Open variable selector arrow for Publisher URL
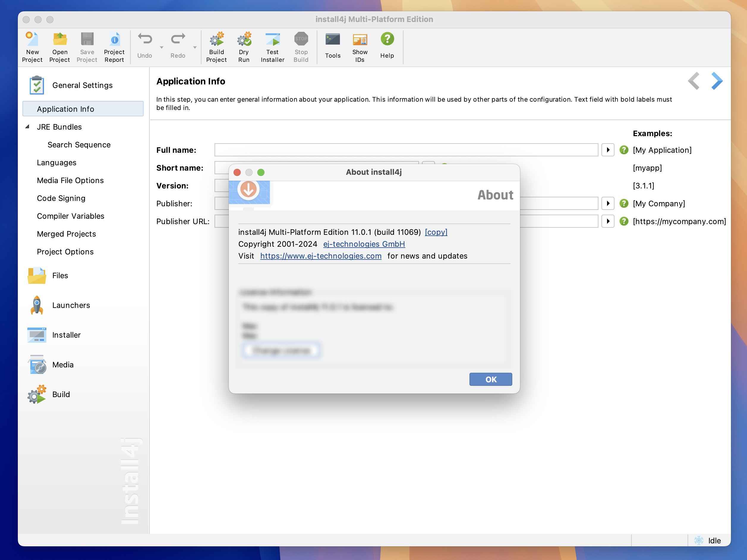 coord(608,221)
